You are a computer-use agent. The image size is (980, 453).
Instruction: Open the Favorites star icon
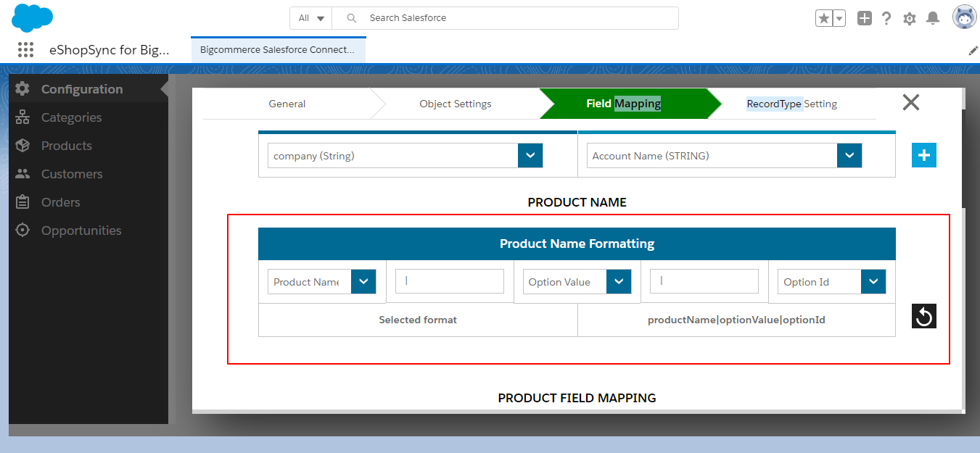click(823, 19)
